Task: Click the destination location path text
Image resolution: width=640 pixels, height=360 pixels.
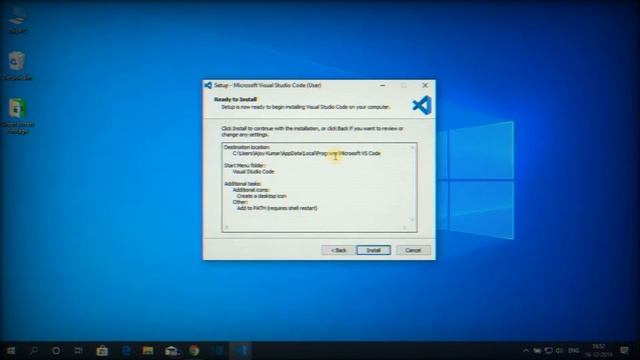Action: (x=307, y=153)
